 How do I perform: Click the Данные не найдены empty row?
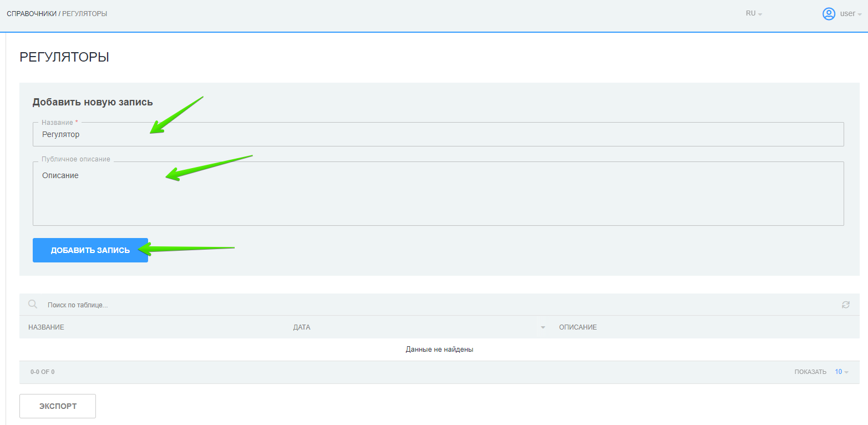pyautogui.click(x=439, y=350)
